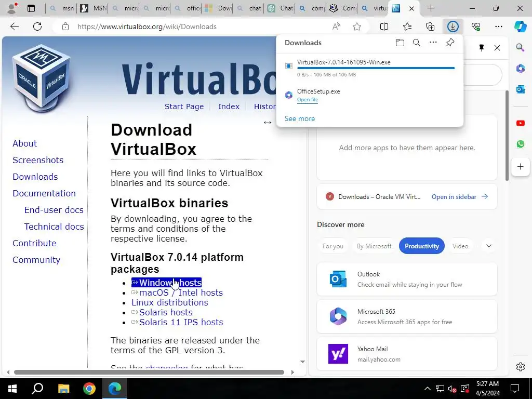Click the sidebar Search icon

[520, 47]
